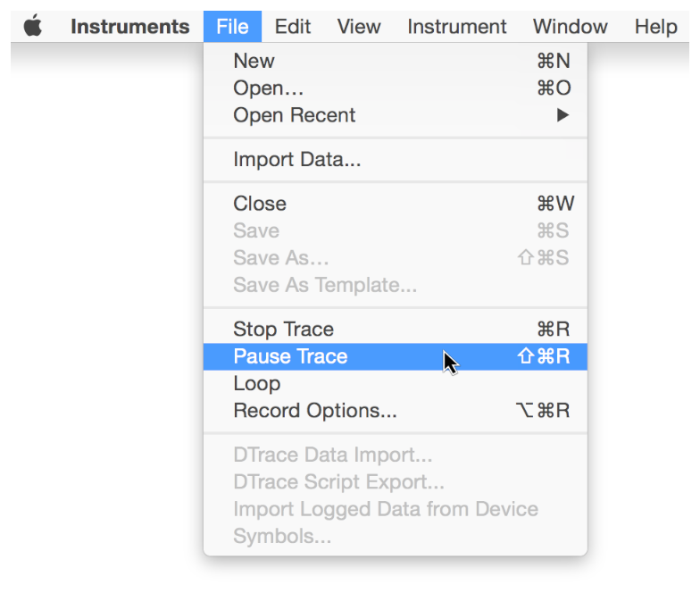
Task: Open the Help menu
Action: click(x=655, y=27)
